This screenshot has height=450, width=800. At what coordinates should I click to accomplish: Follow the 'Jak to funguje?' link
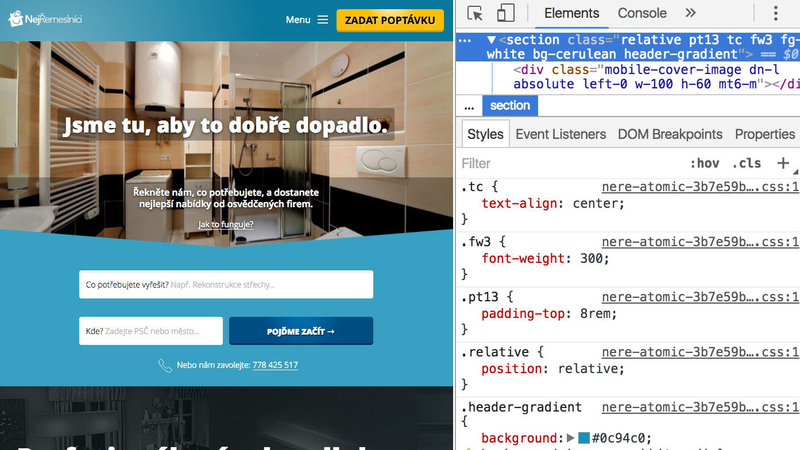pyautogui.click(x=226, y=224)
